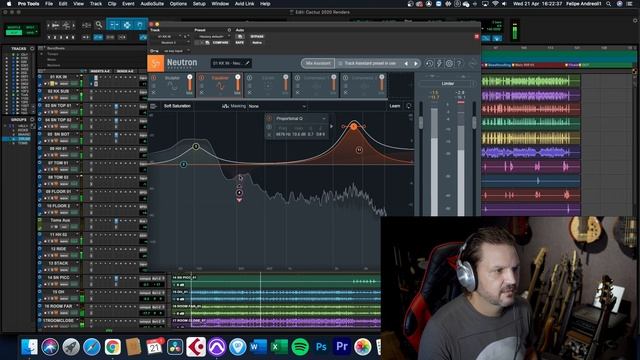Open the Tracks list options menu

(32, 49)
